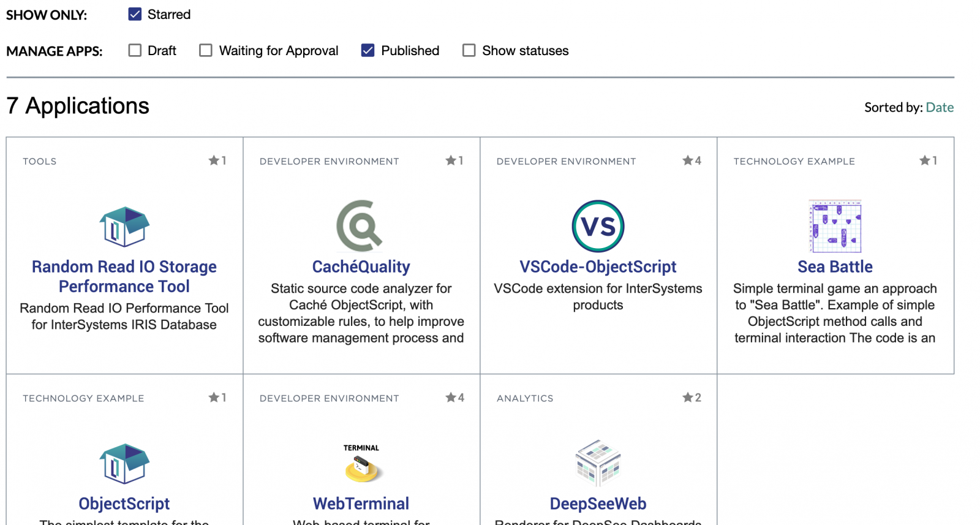980x525 pixels.
Task: Click 'Static source code analyzer' description text
Action: tap(361, 313)
